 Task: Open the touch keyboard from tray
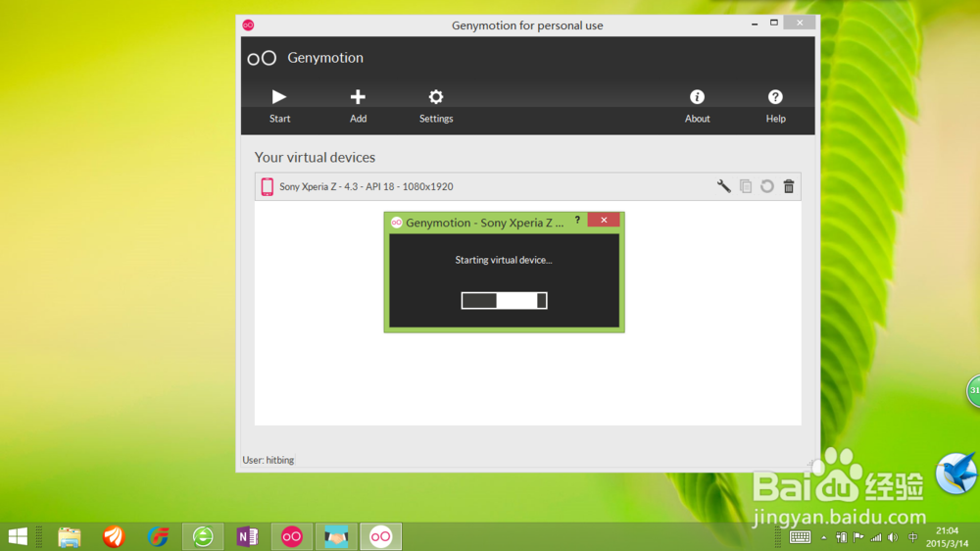(800, 537)
